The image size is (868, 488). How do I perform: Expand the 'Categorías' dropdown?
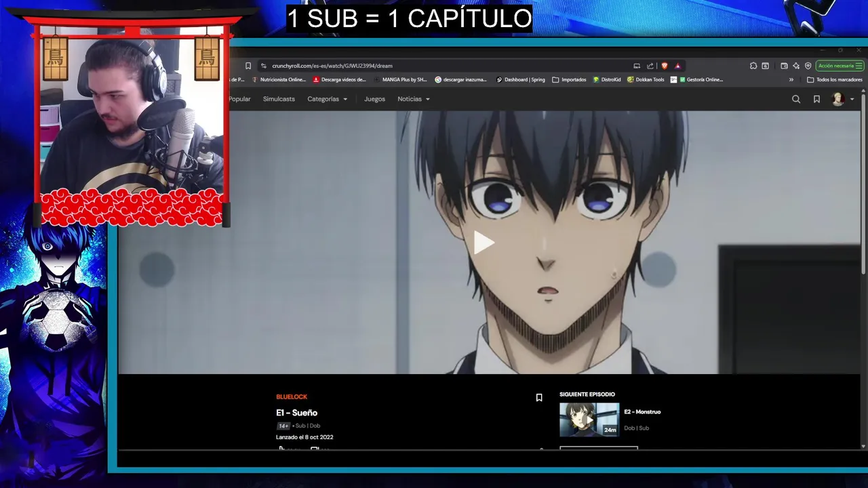coord(328,99)
